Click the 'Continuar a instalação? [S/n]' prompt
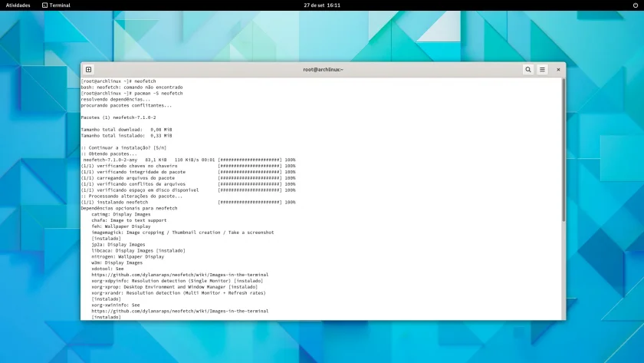644x363 pixels. click(x=123, y=147)
